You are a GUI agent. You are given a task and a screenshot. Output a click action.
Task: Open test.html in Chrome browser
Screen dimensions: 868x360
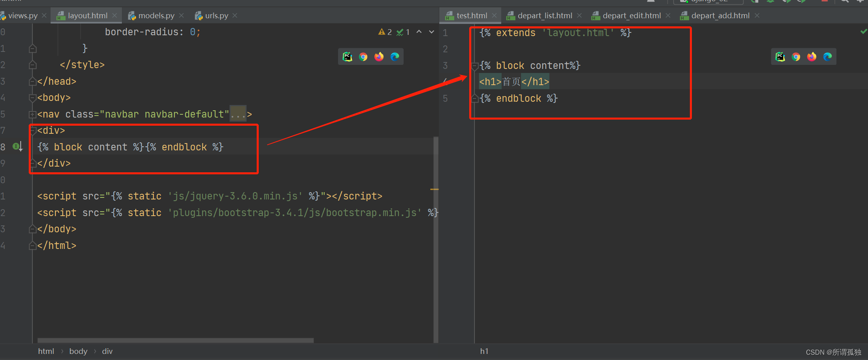pos(796,57)
